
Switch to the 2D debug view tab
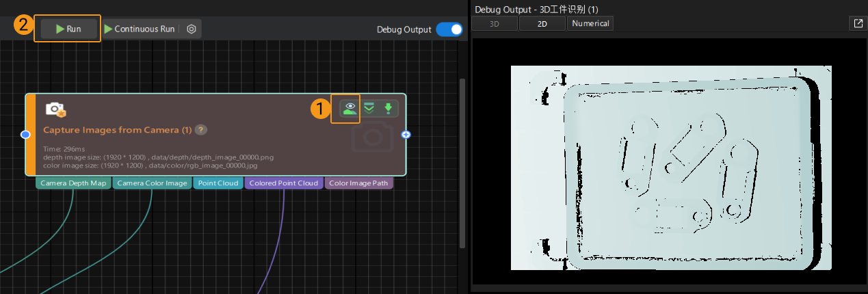542,23
